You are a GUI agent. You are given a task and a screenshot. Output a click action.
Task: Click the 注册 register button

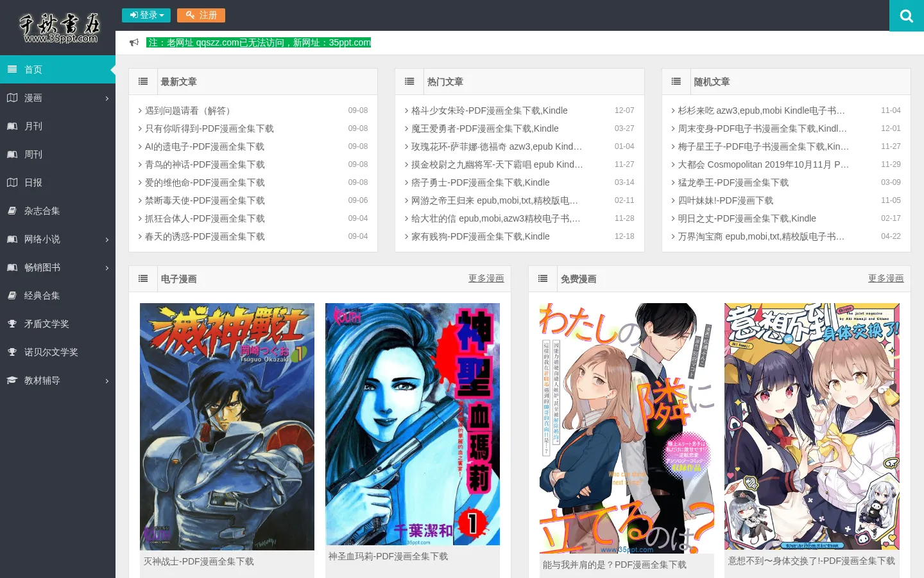pos(201,15)
